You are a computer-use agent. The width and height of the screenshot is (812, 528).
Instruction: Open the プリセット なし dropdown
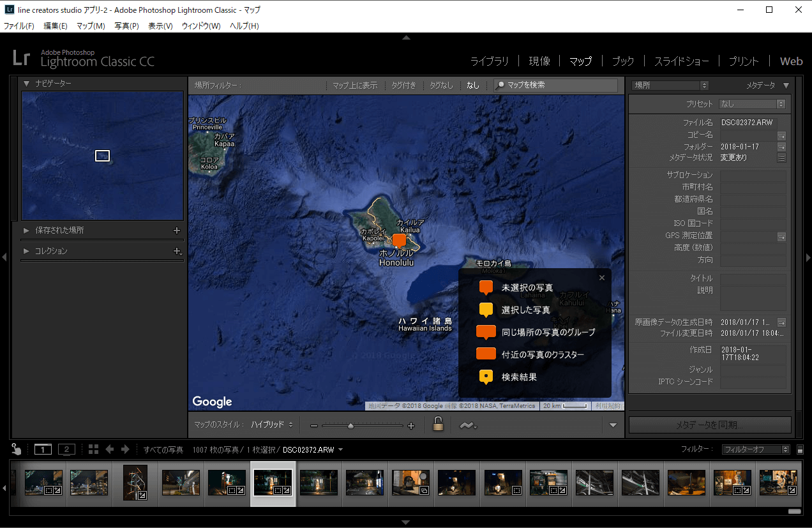pos(752,104)
